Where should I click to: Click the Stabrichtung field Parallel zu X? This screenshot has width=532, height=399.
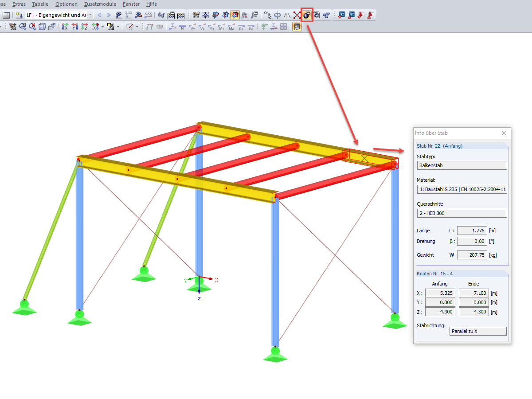point(478,331)
